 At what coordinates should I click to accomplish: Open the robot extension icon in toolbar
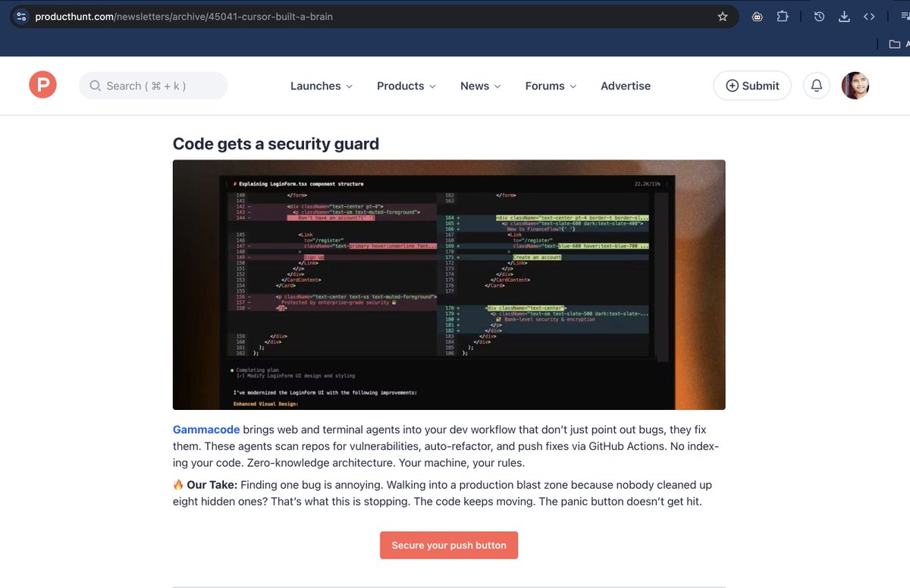tap(757, 17)
